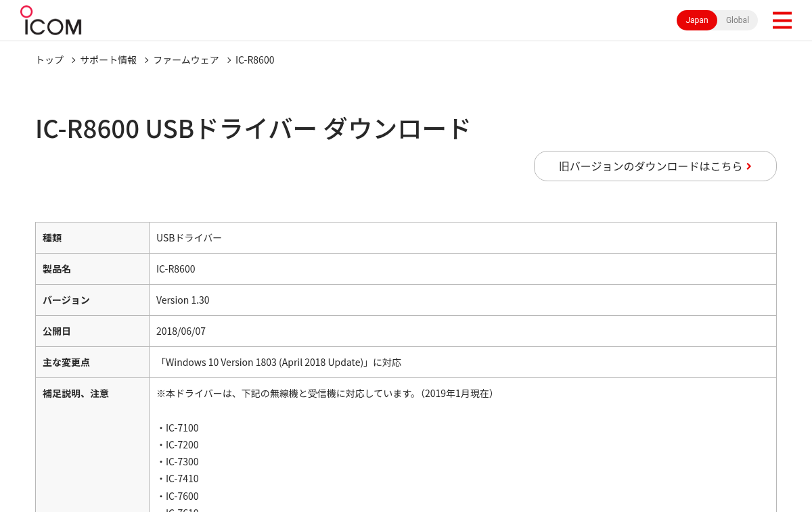Select the 主な変更点 header cell
The width and height of the screenshot is (812, 512).
coord(92,363)
